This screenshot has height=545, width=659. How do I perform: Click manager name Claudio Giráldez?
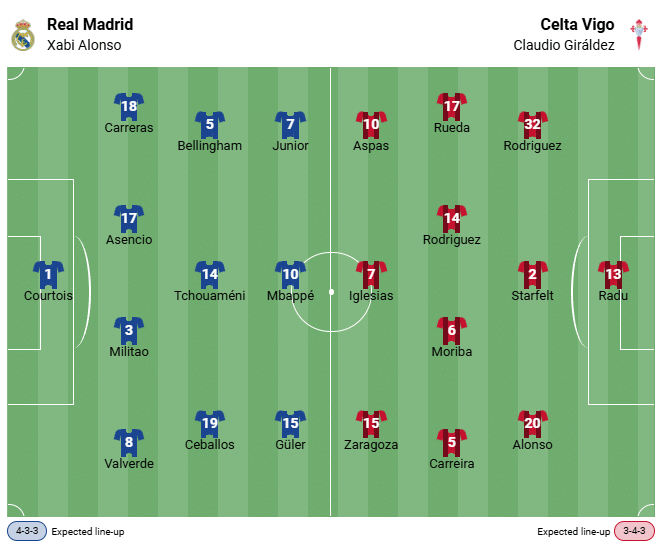tap(564, 45)
